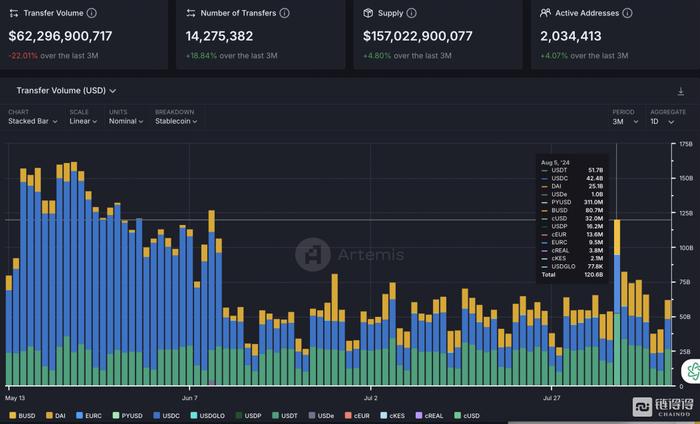Expand the Linear scale dropdown
Viewport: 700px width, 424px height.
click(x=84, y=121)
